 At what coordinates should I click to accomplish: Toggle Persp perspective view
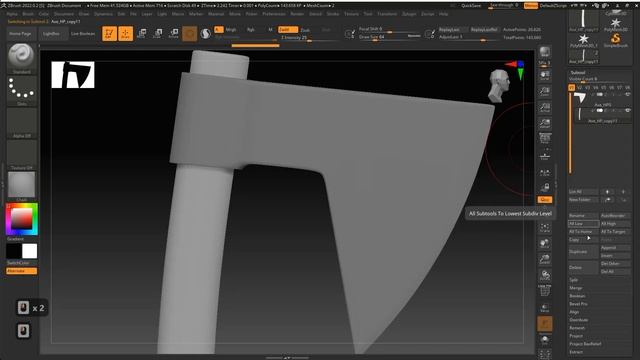point(544,139)
